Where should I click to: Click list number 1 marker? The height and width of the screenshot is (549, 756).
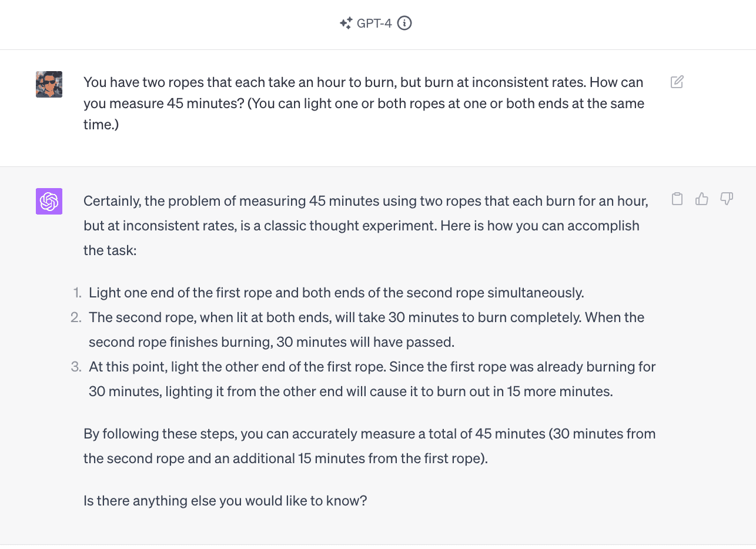click(77, 293)
